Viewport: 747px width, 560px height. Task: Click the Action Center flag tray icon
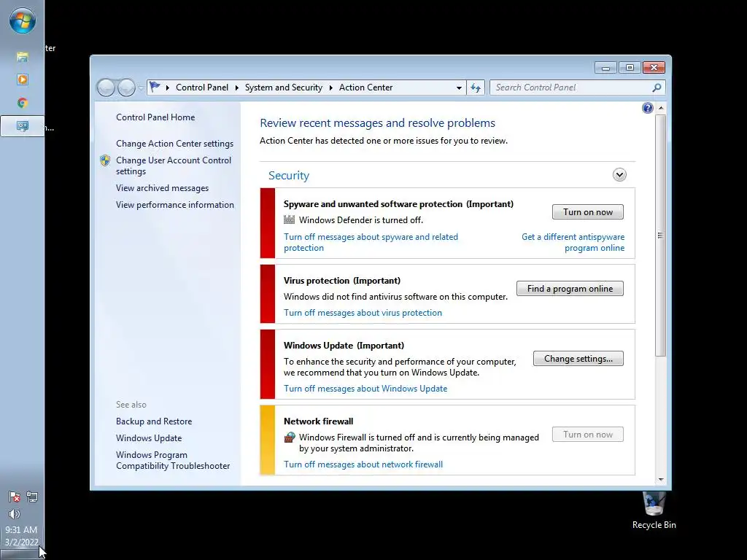click(x=15, y=497)
